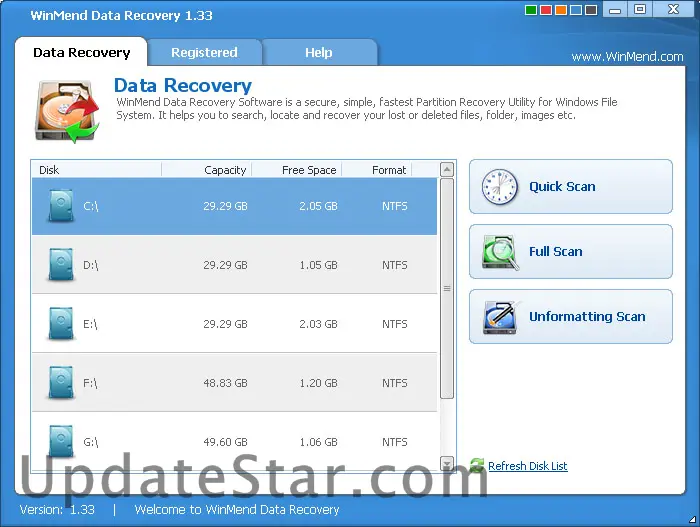This screenshot has height=527, width=700.
Task: Start an Unformatting Scan
Action: pyautogui.click(x=571, y=317)
